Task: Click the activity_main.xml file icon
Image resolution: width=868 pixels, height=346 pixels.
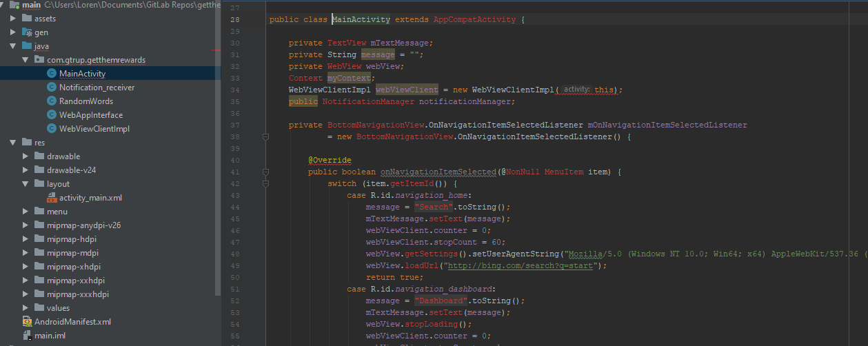Action: [52, 198]
